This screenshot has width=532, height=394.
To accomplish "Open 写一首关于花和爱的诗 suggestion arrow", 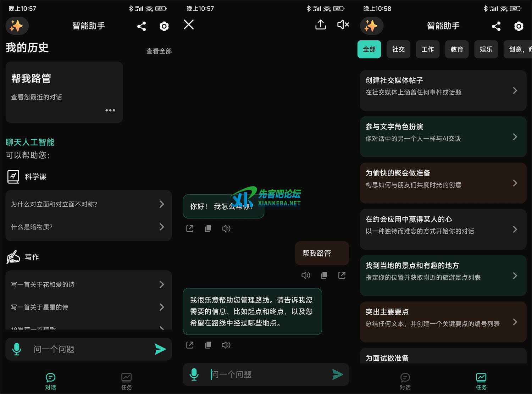I will (161, 284).
